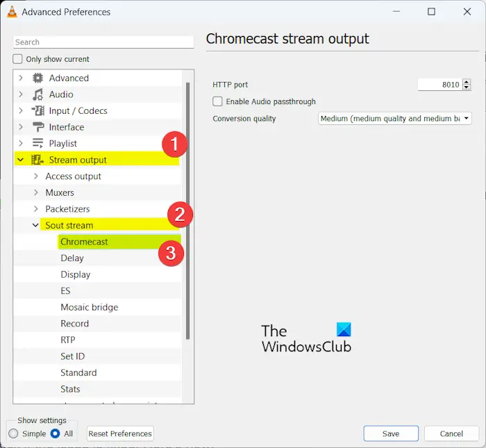Expand the Muxers node
This screenshot has width=486, height=448.
(36, 192)
